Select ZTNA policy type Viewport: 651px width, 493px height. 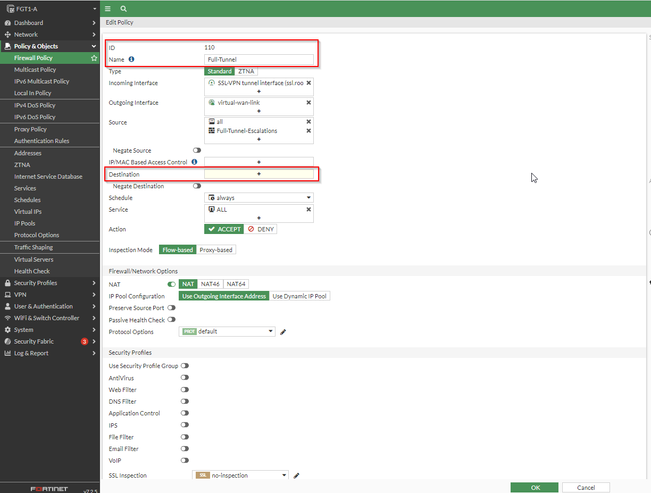click(x=246, y=71)
